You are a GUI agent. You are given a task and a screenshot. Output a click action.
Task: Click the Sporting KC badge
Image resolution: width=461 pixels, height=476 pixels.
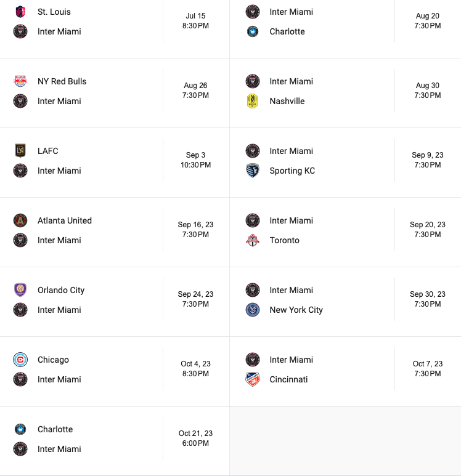point(253,171)
